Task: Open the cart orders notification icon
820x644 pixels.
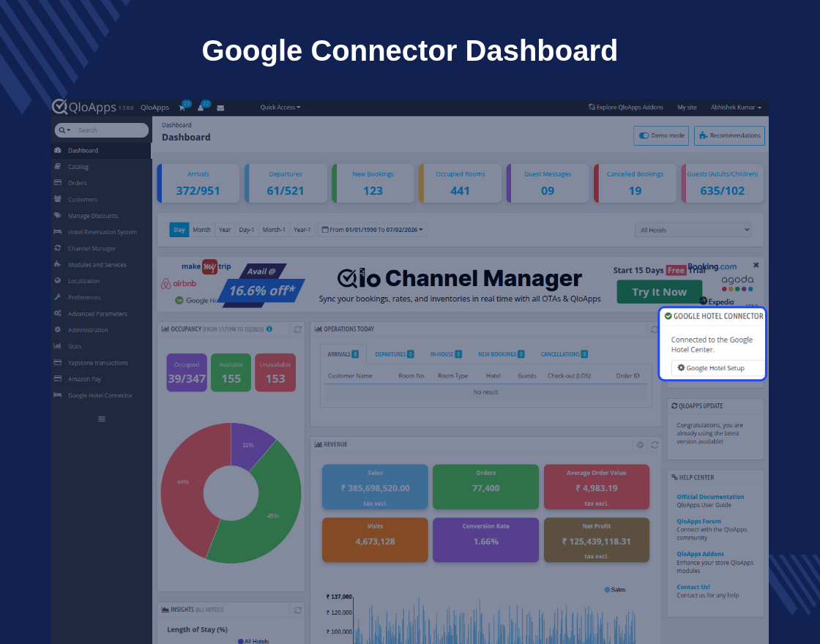Action: (182, 108)
